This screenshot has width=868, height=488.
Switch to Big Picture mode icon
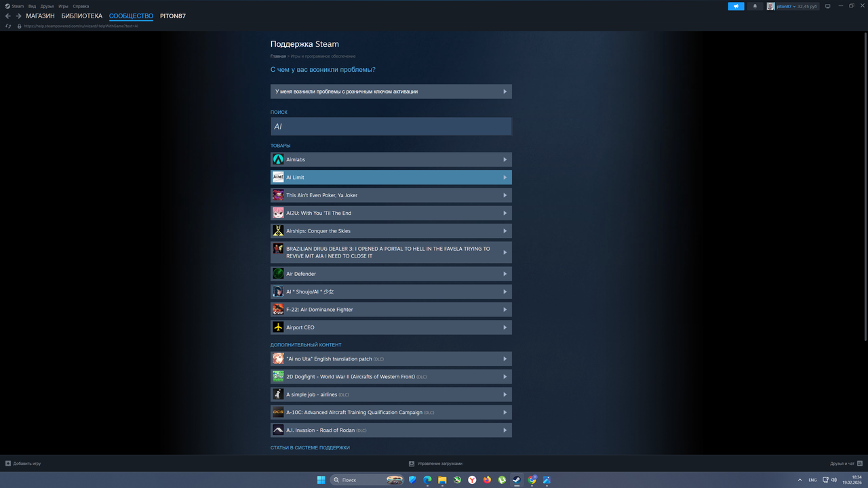tap(827, 6)
